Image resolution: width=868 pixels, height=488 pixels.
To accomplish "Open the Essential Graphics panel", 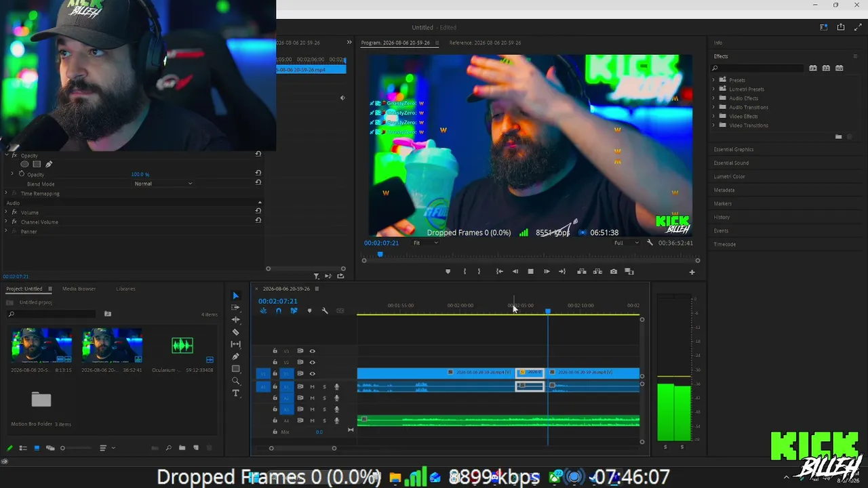I will tap(734, 149).
